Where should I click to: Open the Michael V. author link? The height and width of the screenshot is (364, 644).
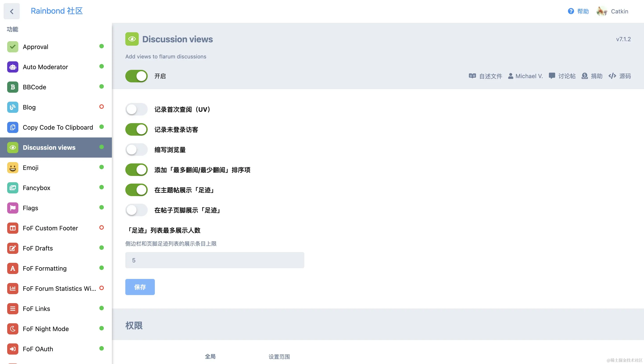[x=525, y=76]
